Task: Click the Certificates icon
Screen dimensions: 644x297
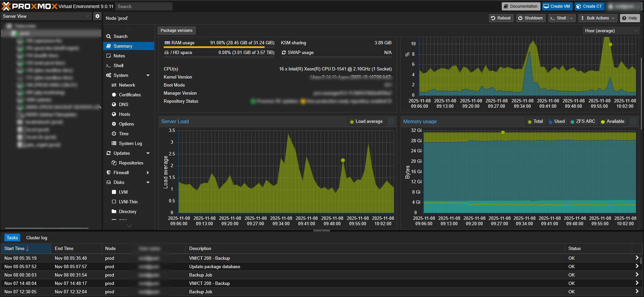Action: [114, 95]
